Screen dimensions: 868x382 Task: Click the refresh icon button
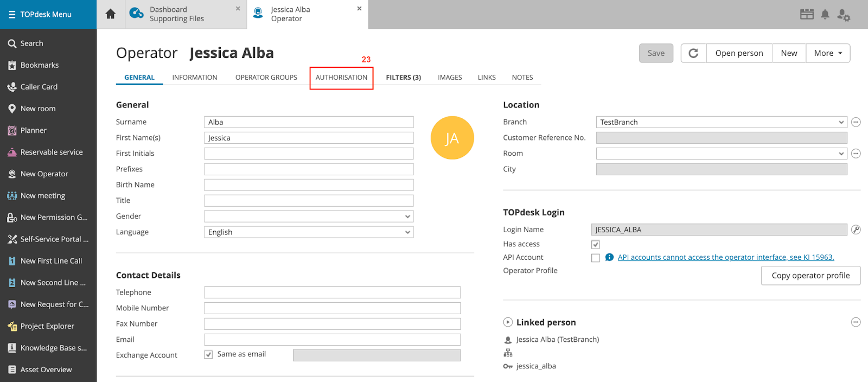(x=693, y=53)
